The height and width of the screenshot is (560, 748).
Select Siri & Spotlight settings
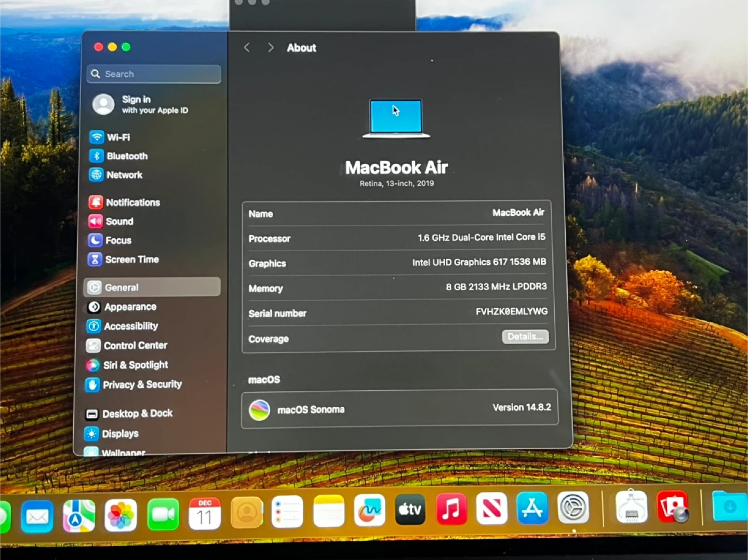tap(135, 365)
